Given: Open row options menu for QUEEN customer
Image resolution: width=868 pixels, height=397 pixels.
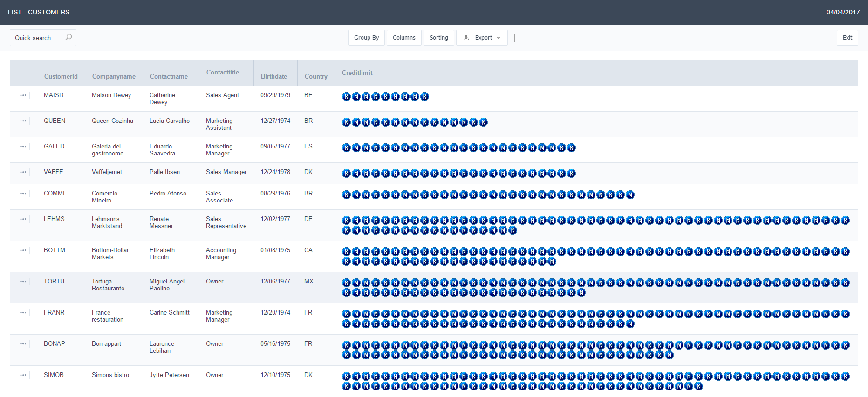Looking at the screenshot, I should pyautogui.click(x=23, y=121).
